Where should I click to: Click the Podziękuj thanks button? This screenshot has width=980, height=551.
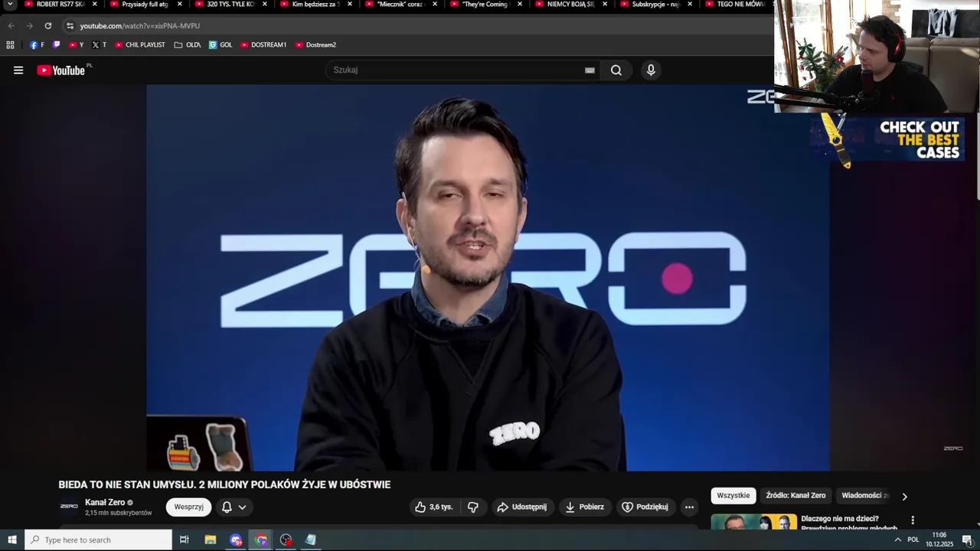pos(645,507)
